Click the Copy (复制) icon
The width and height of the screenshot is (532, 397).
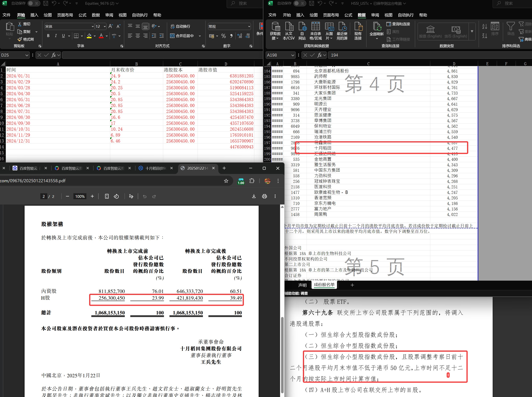(x=20, y=32)
